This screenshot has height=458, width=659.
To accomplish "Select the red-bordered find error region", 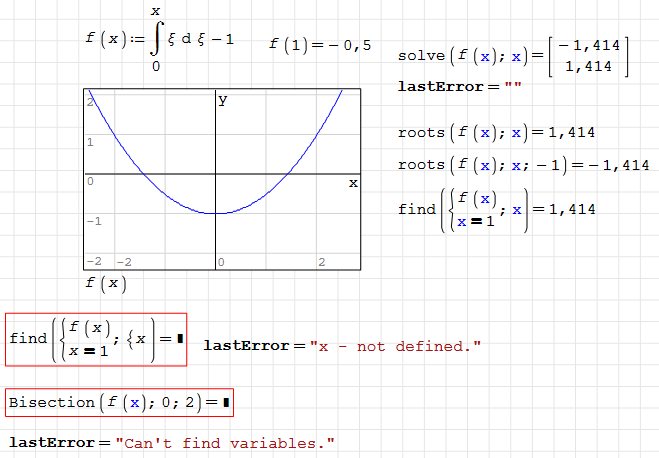I will [96, 339].
